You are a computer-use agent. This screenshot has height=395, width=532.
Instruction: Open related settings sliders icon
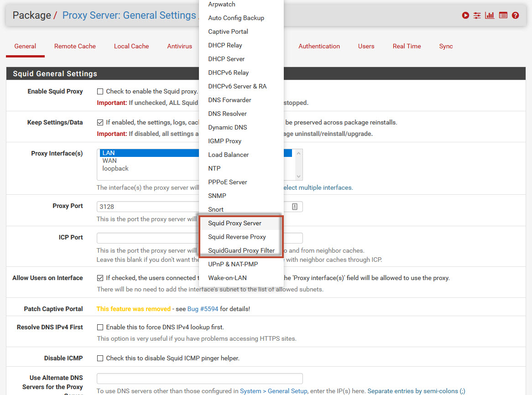(x=477, y=15)
